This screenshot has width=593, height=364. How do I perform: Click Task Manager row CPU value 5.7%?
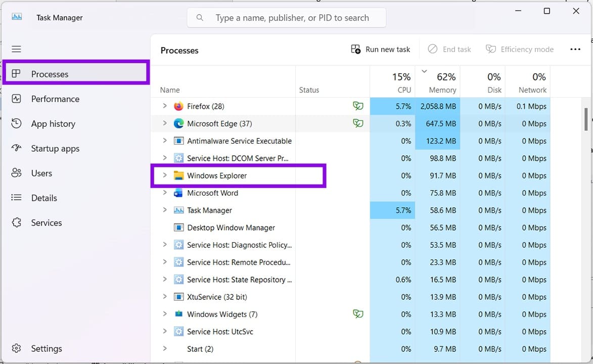pos(403,210)
